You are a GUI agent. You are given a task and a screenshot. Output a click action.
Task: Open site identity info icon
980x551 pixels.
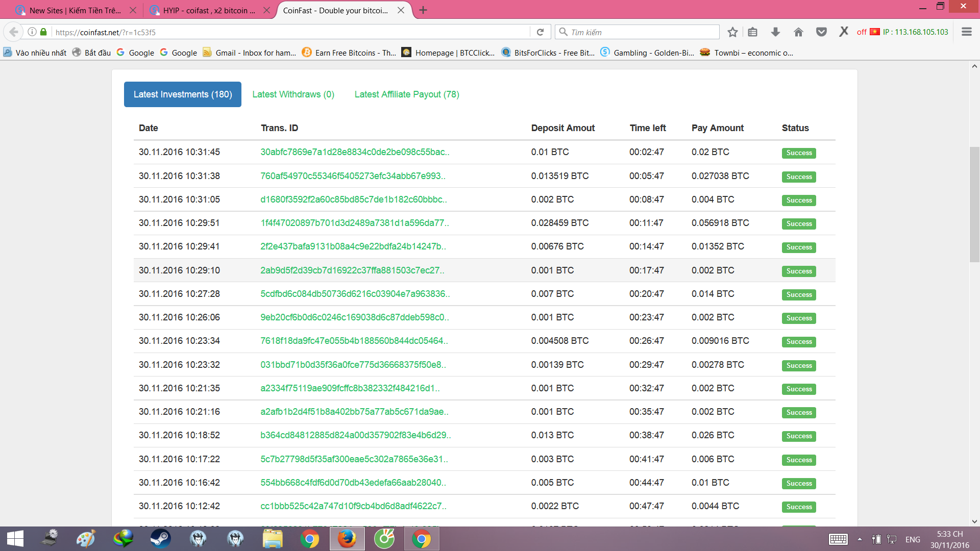[x=32, y=32]
